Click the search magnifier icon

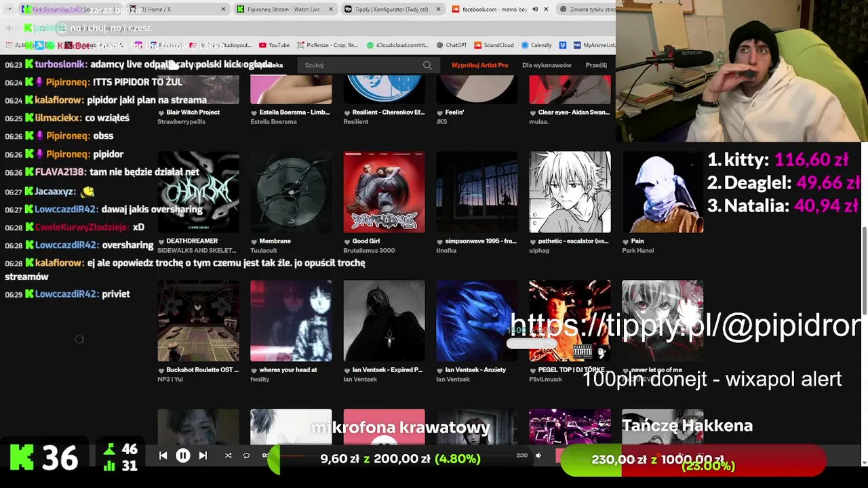click(x=427, y=65)
